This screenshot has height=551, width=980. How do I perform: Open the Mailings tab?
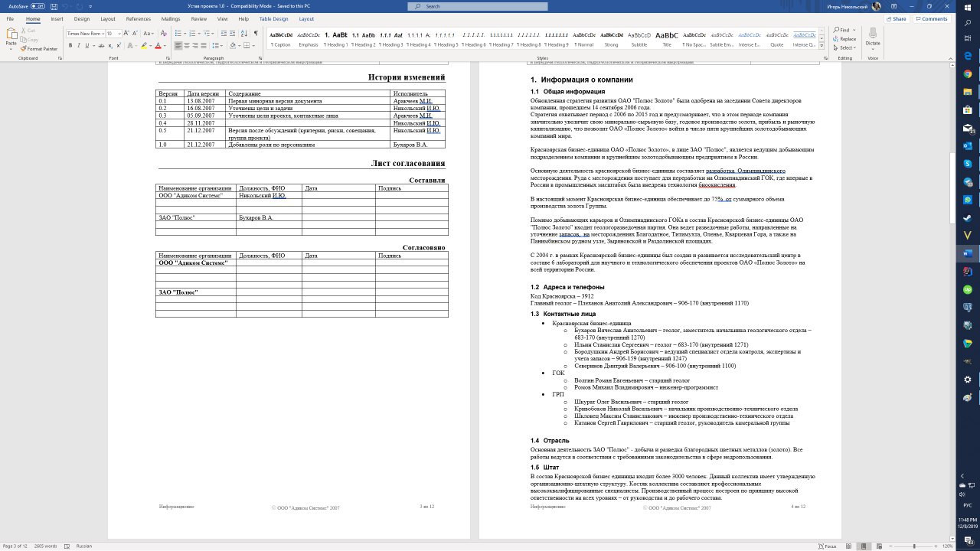pyautogui.click(x=171, y=18)
